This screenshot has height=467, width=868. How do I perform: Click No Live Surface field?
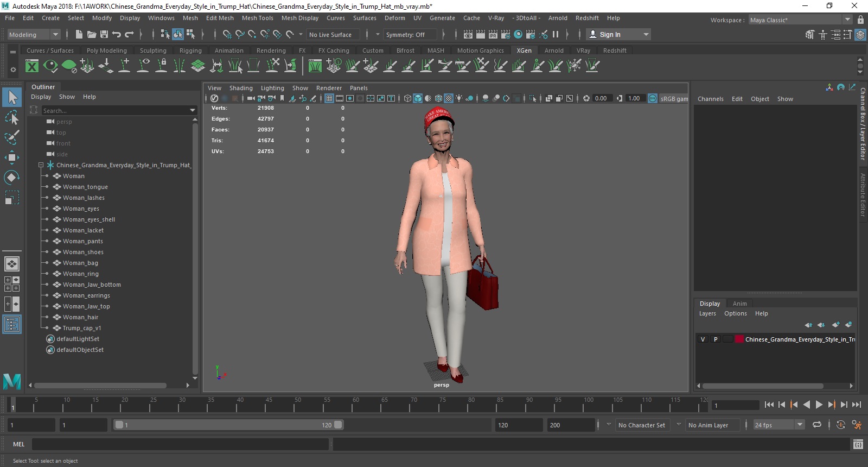333,34
